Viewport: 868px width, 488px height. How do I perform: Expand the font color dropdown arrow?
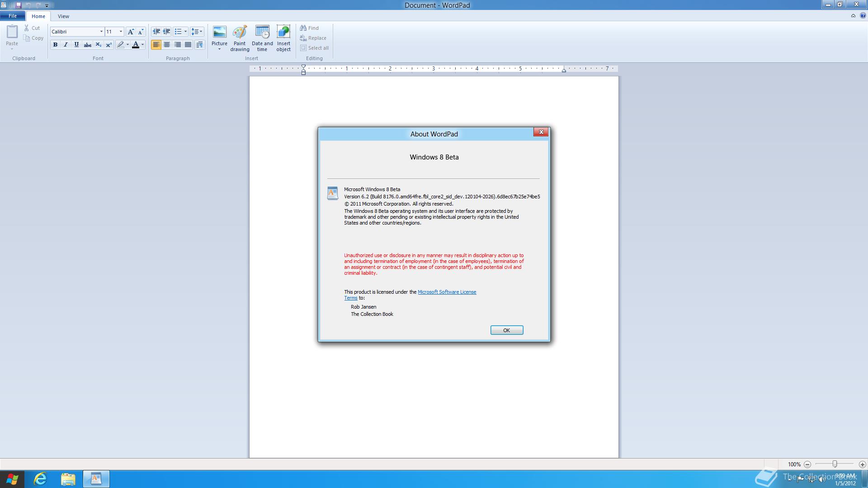click(x=142, y=45)
